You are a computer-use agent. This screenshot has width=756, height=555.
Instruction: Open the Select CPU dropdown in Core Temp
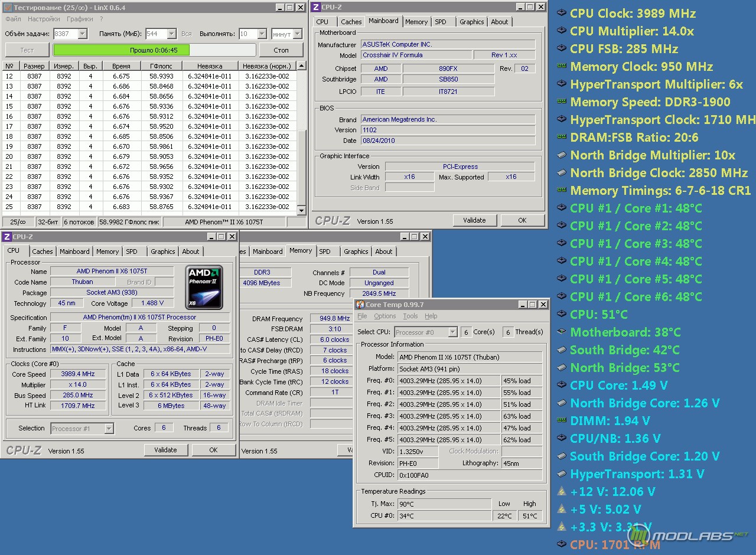tap(453, 332)
